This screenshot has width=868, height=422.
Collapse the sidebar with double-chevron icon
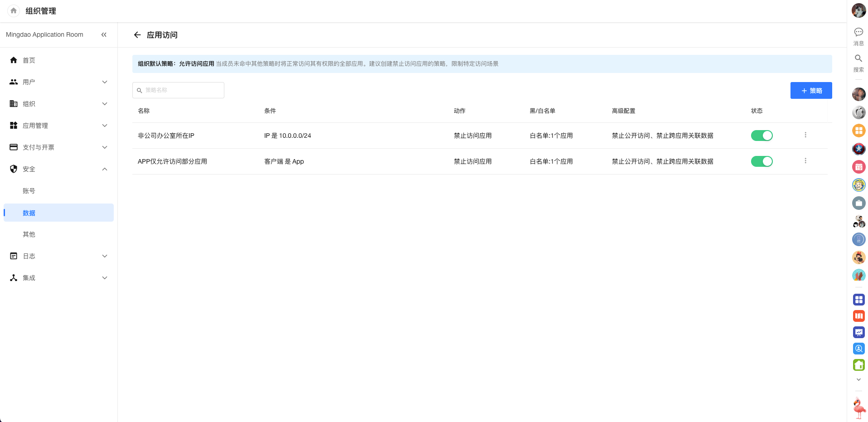pyautogui.click(x=104, y=34)
